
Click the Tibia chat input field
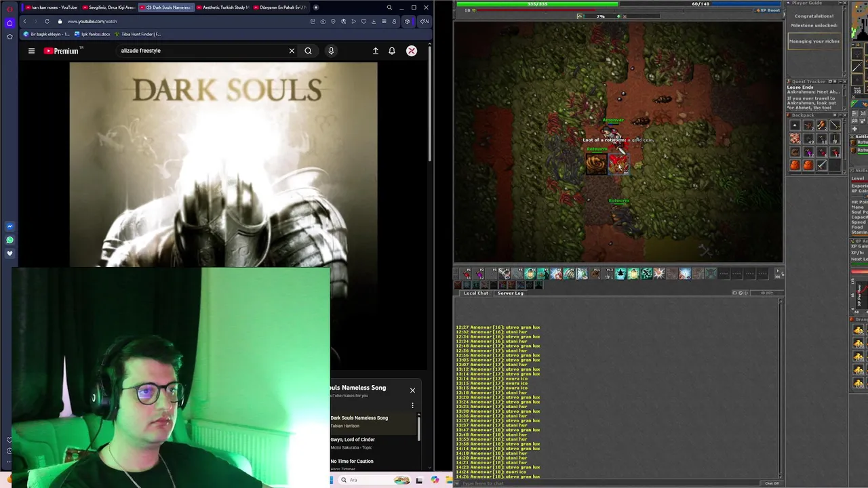(x=610, y=483)
